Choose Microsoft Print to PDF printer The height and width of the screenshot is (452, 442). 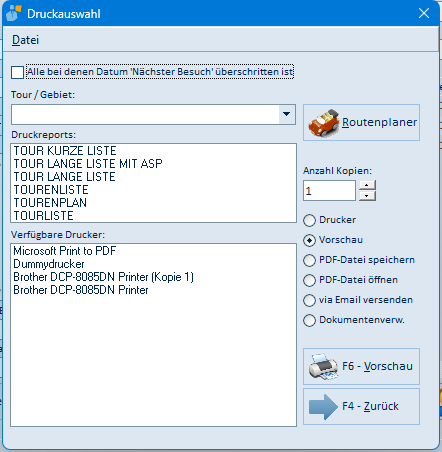tap(65, 251)
